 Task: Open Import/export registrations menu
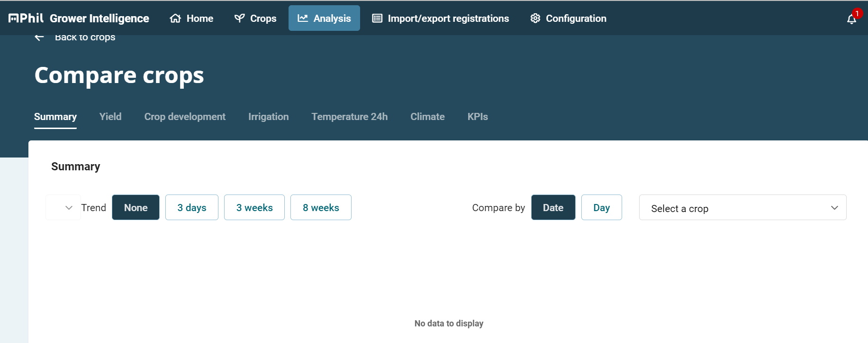point(441,19)
